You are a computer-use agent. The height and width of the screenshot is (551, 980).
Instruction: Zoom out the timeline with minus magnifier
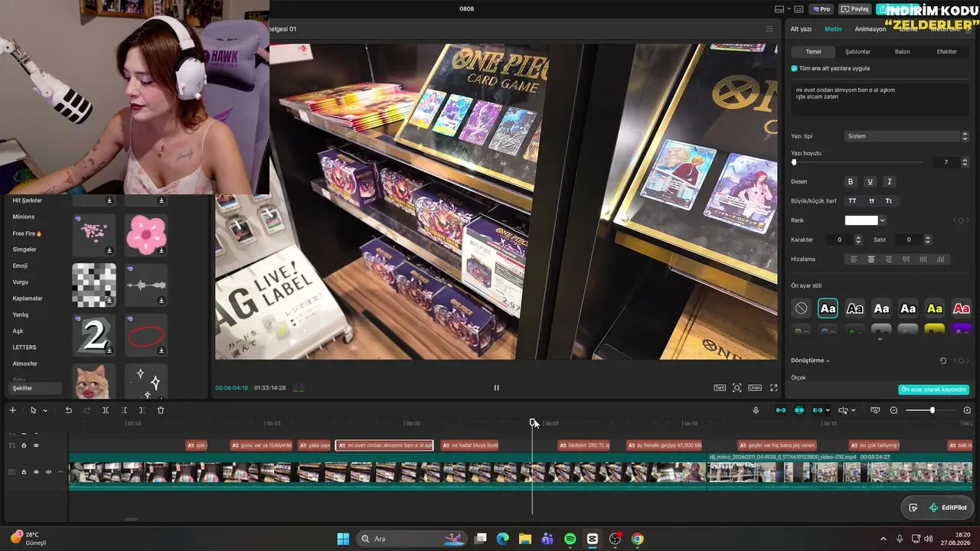point(893,410)
